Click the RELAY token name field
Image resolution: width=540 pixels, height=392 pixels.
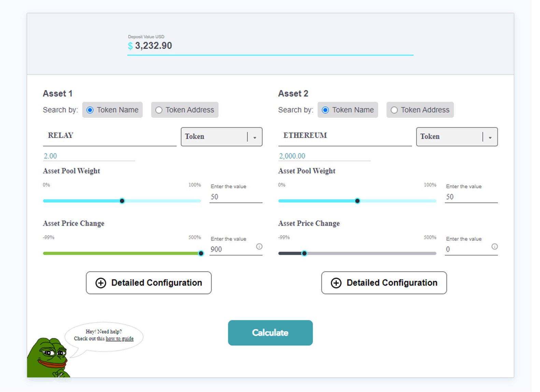[110, 136]
